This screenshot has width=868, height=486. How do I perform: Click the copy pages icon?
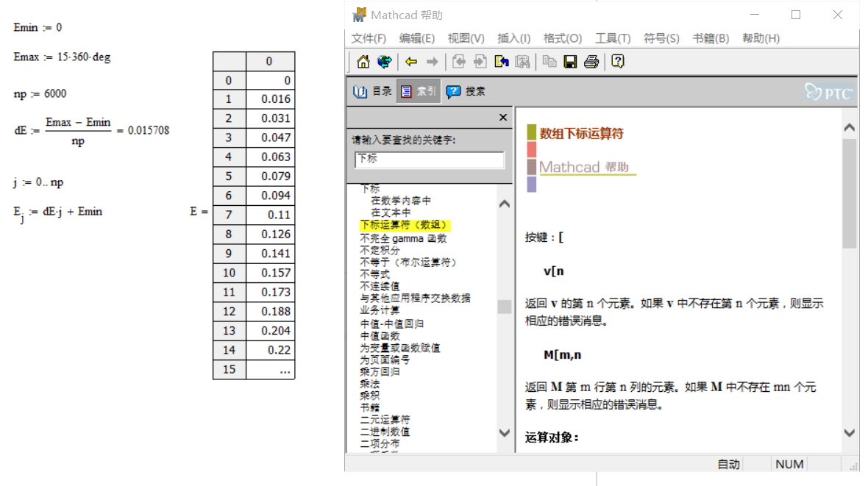(x=549, y=62)
